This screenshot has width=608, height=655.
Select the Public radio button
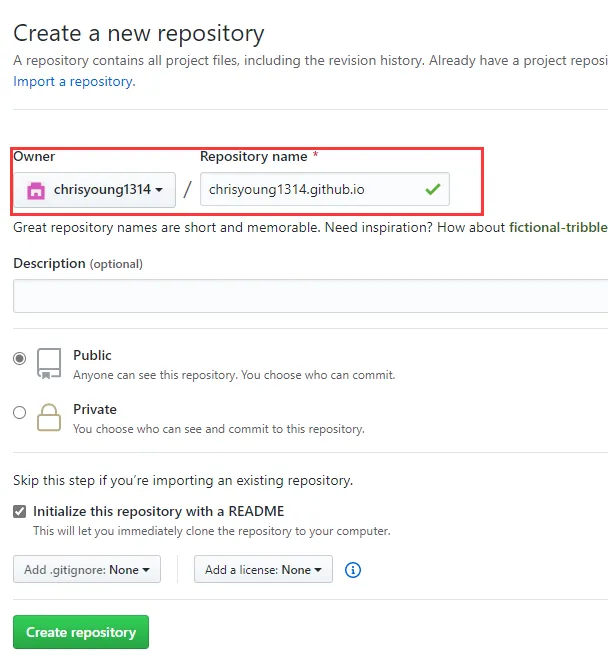(x=20, y=358)
